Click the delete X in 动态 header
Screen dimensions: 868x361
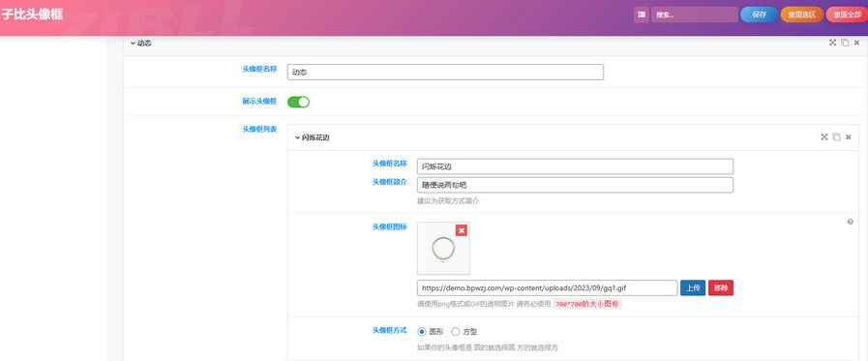(857, 43)
